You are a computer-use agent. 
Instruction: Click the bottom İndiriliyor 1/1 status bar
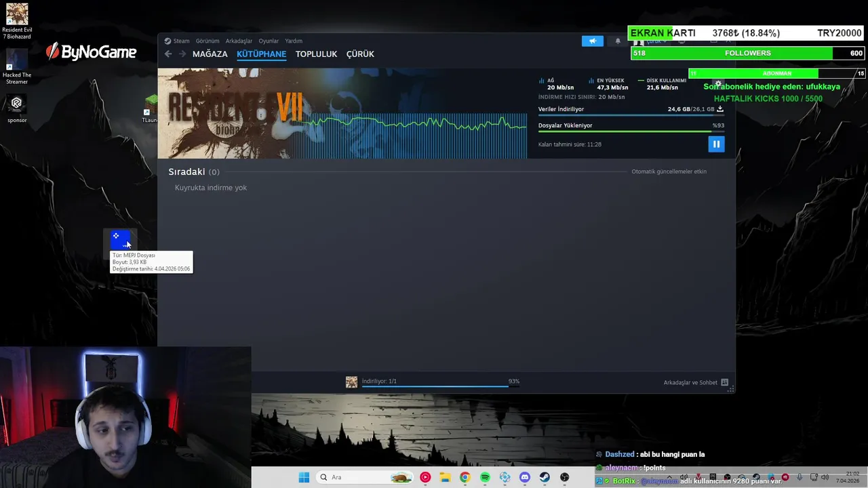point(440,382)
